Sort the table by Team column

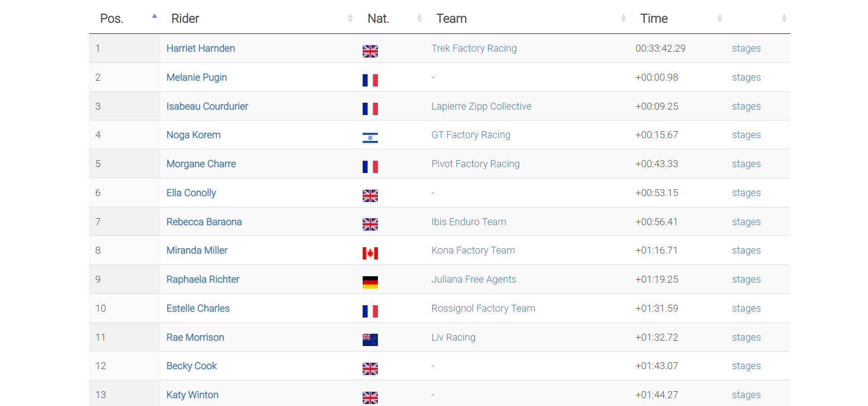coord(623,19)
